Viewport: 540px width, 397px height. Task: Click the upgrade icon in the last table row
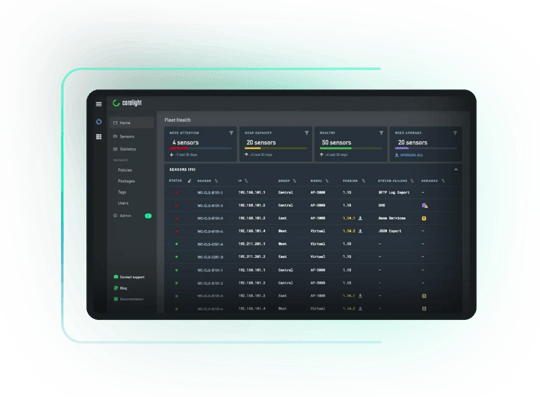tap(360, 309)
